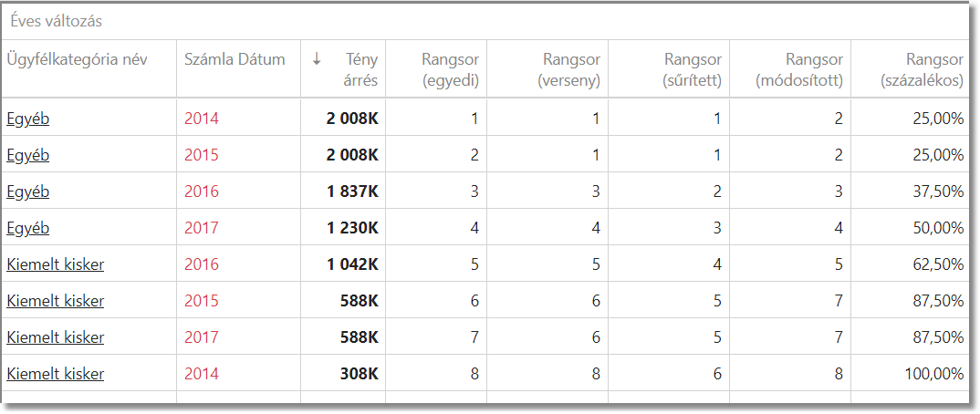
Task: Open Kiemelt kisker link in the 2016 row
Action: tap(56, 264)
